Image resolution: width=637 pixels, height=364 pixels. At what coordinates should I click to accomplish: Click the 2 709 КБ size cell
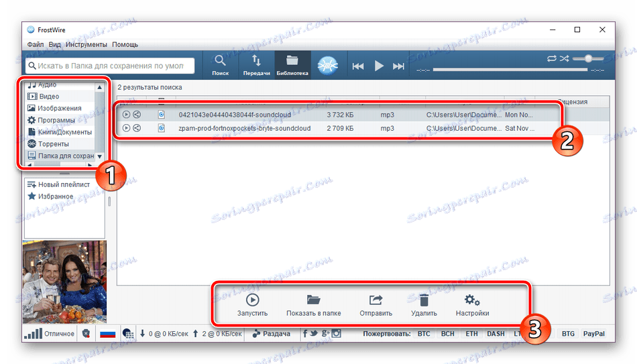(x=340, y=128)
